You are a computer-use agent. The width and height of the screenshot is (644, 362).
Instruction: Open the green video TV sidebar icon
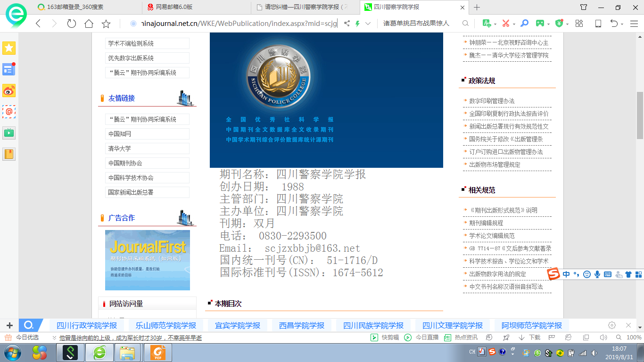coord(9,132)
